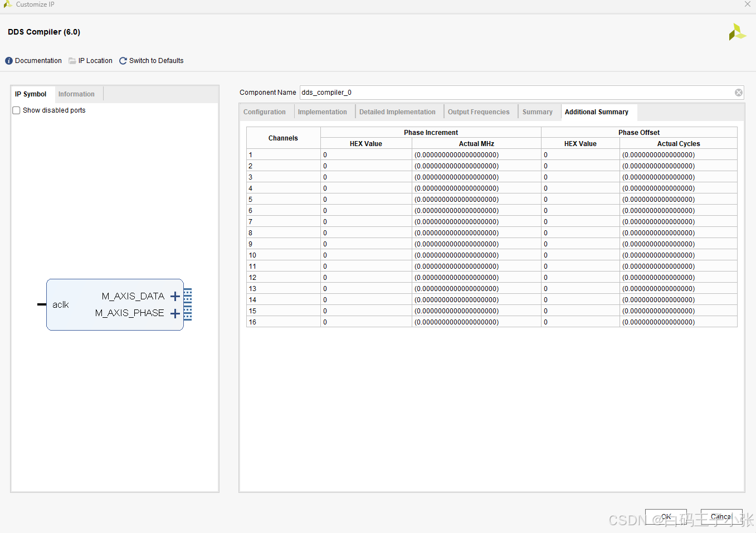Click the M_AXIS_DATA port label
This screenshot has height=533, width=756.
point(133,296)
